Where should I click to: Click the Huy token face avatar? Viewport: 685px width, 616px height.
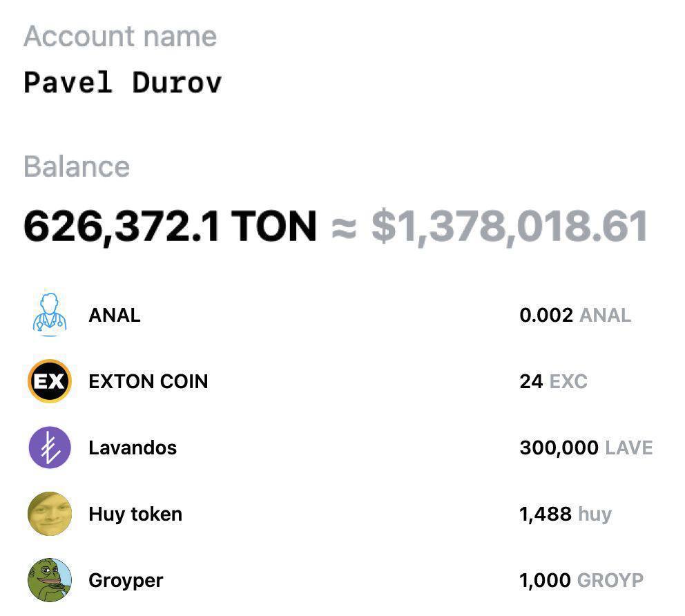tap(50, 514)
